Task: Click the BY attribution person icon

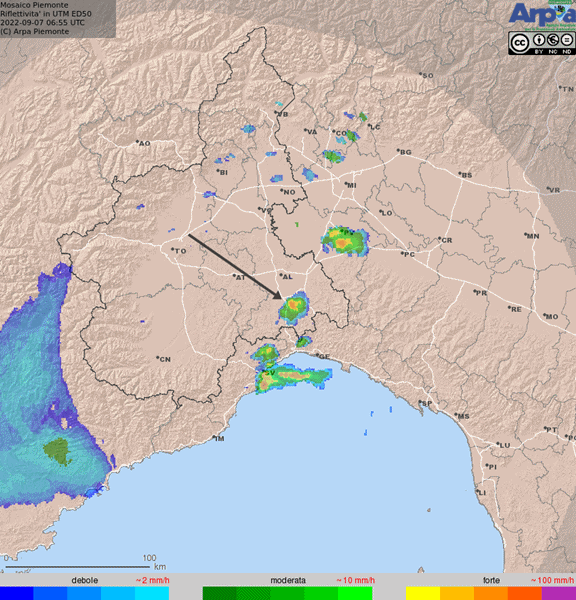Action: click(x=539, y=39)
